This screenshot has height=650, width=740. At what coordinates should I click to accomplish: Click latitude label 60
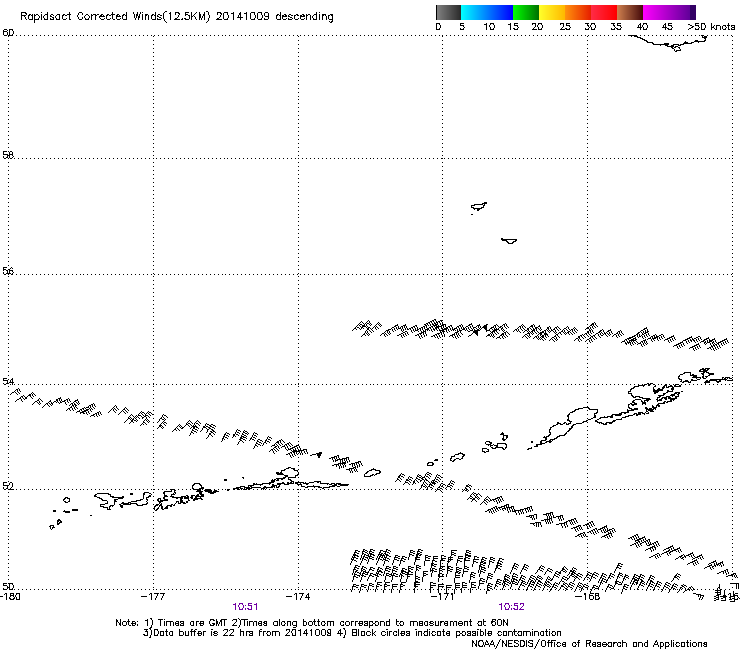[x=8, y=33]
